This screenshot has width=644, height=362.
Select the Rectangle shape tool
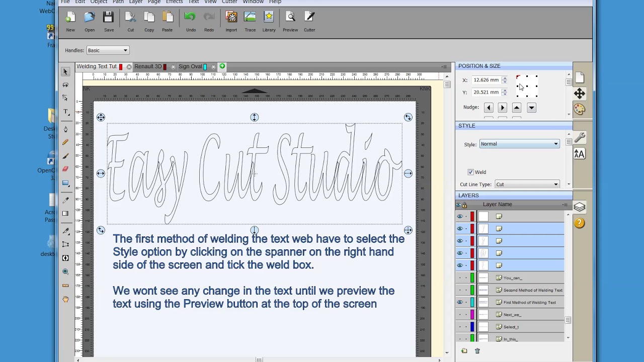[65, 184]
